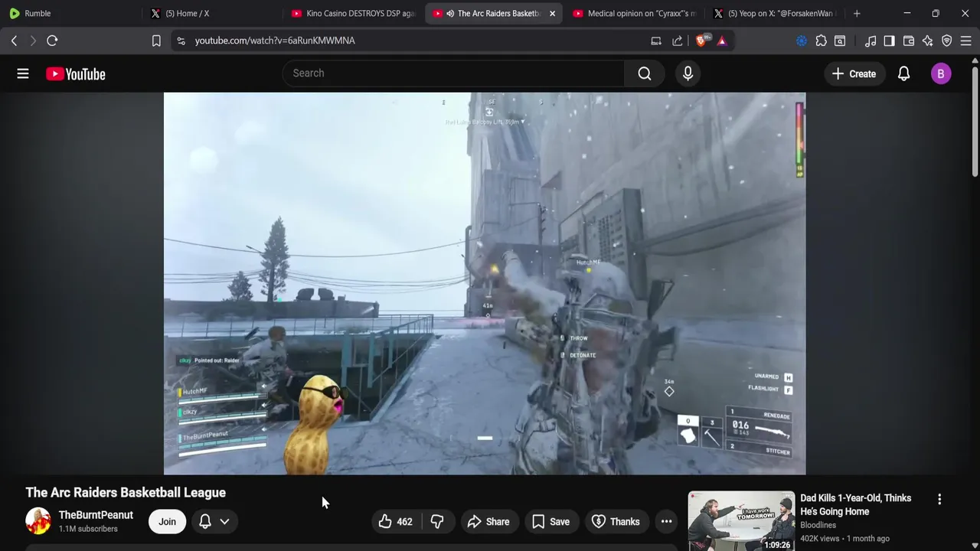Create a new upload or post

854,73
